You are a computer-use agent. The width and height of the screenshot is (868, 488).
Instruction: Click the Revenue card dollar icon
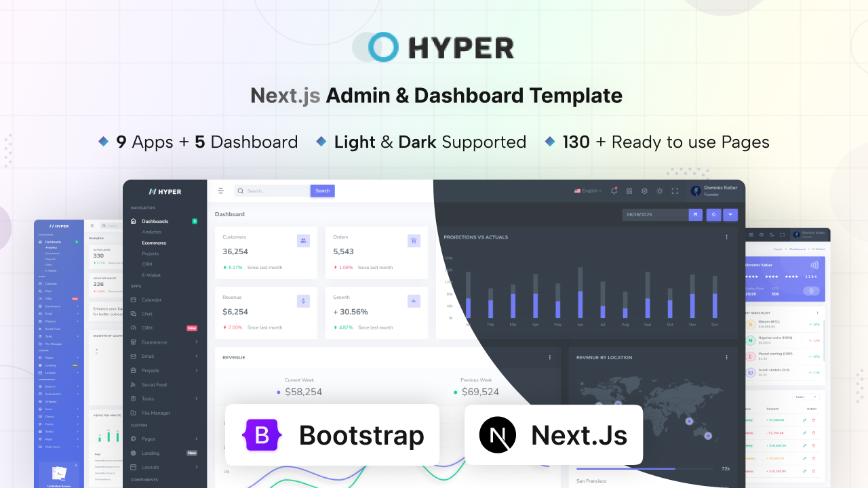tap(303, 300)
